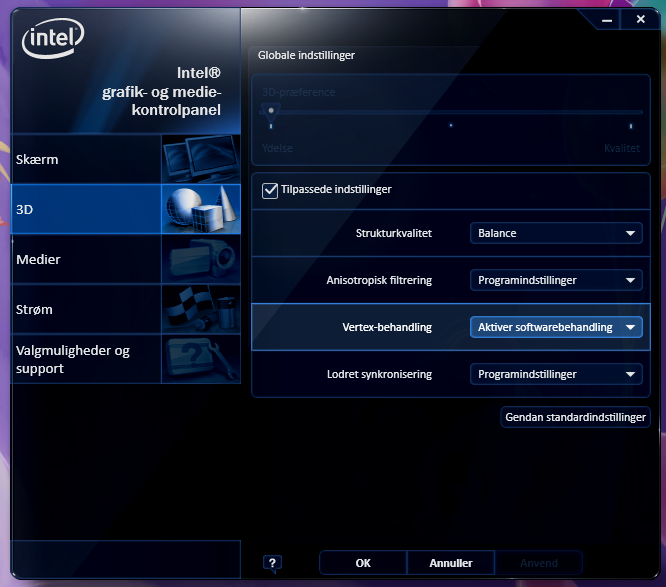Image resolution: width=666 pixels, height=587 pixels.
Task: Click the 3D shapes icon
Action: click(201, 209)
